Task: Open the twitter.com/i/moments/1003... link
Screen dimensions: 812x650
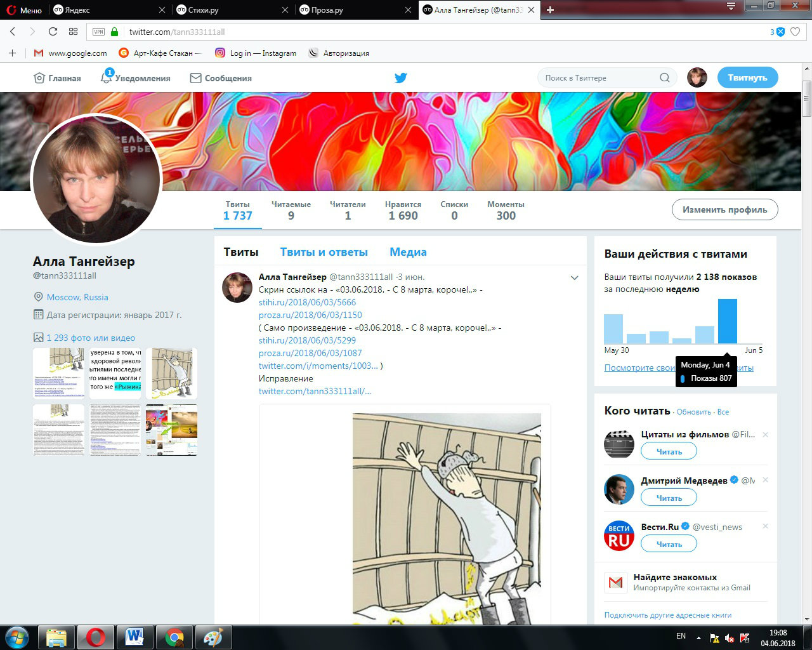Action: [x=318, y=366]
